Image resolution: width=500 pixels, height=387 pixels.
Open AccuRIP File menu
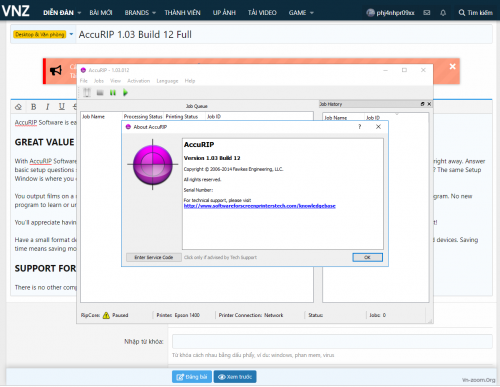[x=84, y=81]
